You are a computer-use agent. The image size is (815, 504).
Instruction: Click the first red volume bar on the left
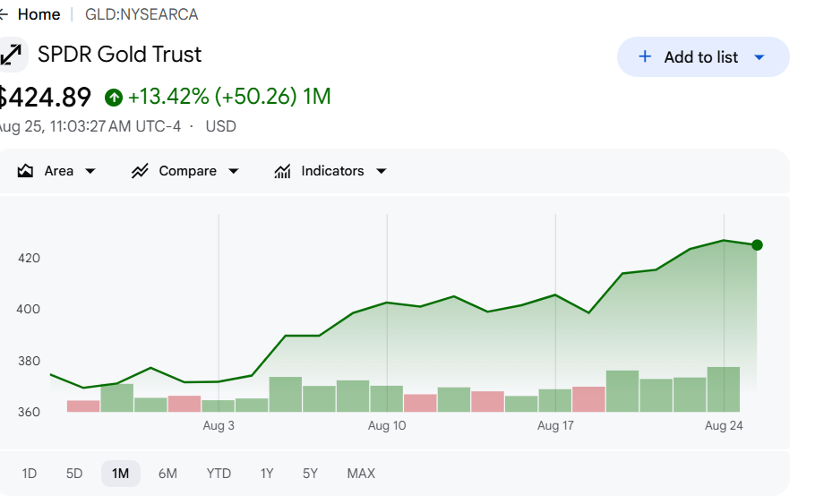(x=83, y=406)
